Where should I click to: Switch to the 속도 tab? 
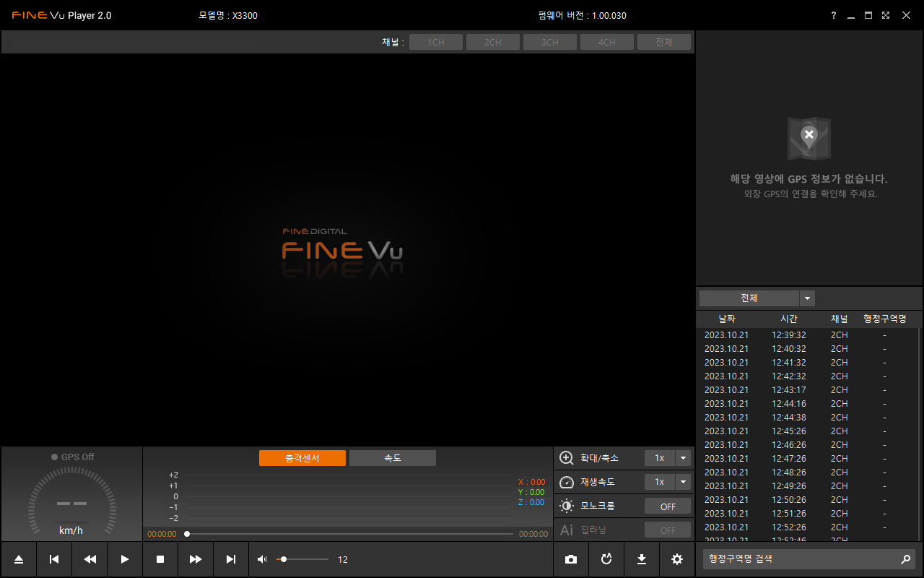tap(393, 458)
